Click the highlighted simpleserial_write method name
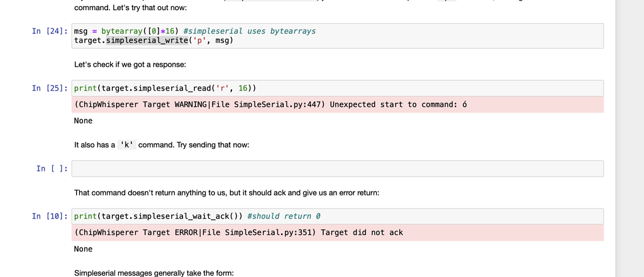This screenshot has height=277, width=644. (x=147, y=41)
